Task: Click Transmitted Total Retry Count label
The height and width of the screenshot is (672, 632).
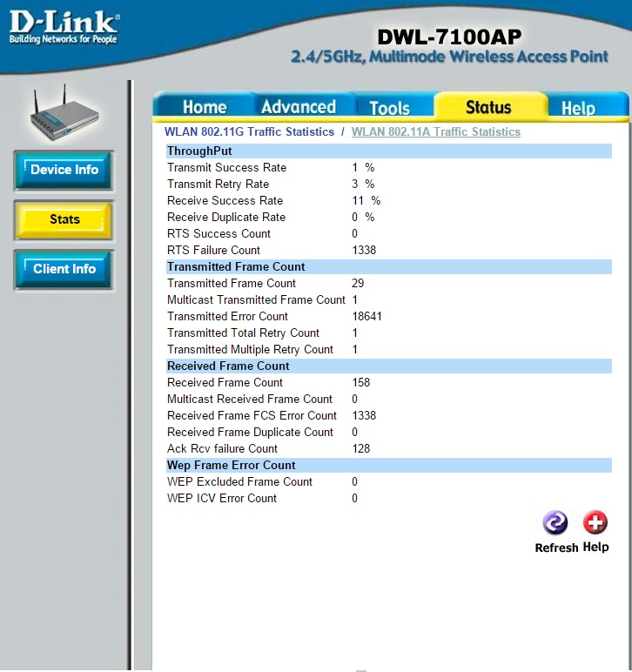Action: (244, 333)
